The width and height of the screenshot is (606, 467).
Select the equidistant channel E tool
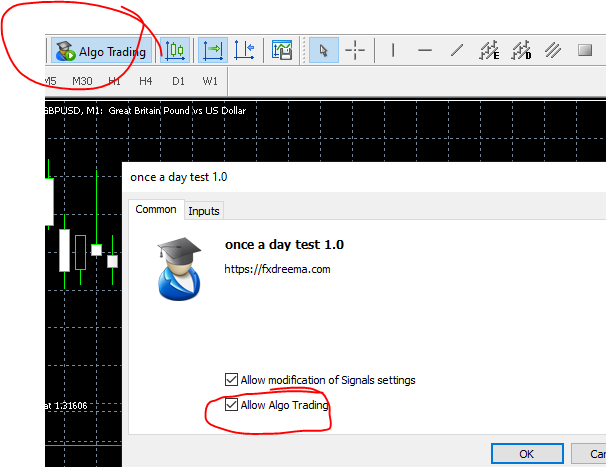pyautogui.click(x=489, y=50)
